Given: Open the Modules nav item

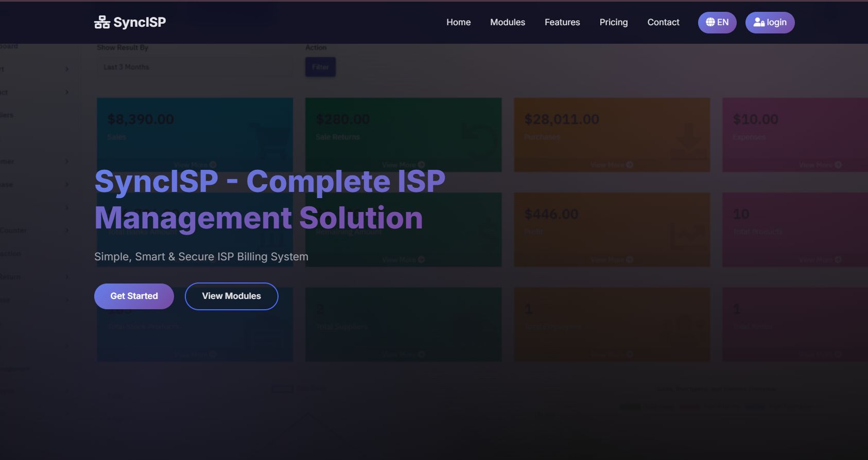Looking at the screenshot, I should pyautogui.click(x=508, y=22).
